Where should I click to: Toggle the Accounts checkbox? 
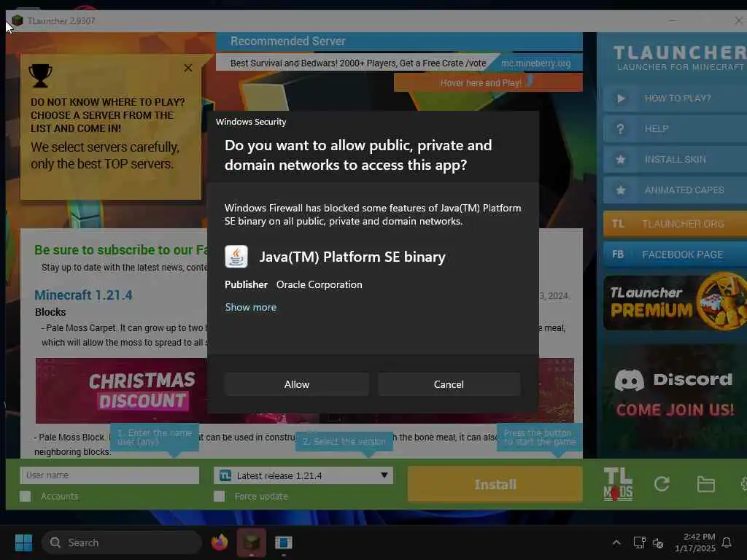pos(26,496)
